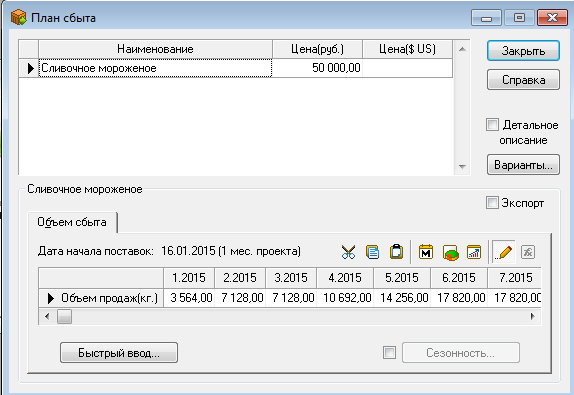This screenshot has height=395, width=574.
Task: Tick the Экспорт checkbox
Action: 492,202
